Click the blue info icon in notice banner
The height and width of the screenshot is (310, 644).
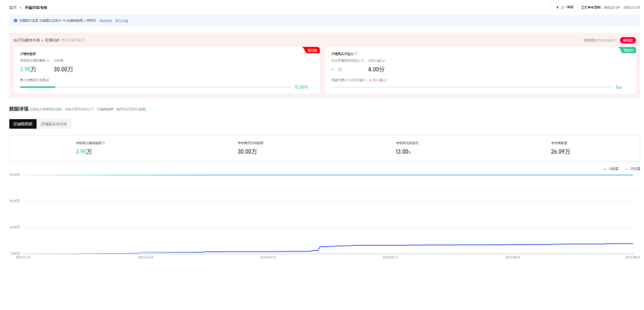16,20
